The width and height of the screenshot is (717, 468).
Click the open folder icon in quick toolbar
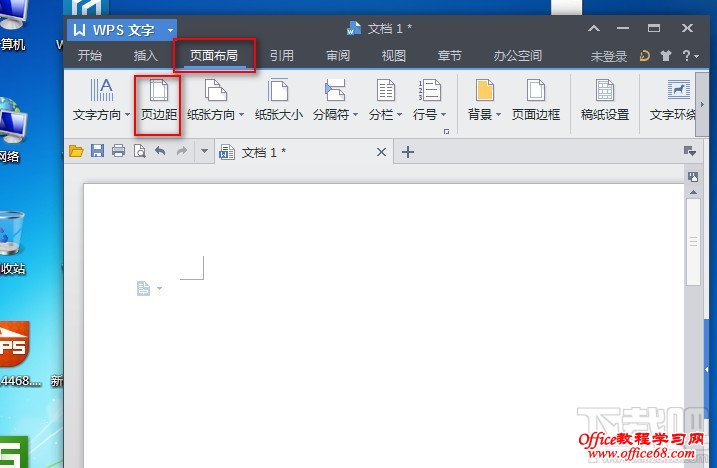pyautogui.click(x=76, y=151)
